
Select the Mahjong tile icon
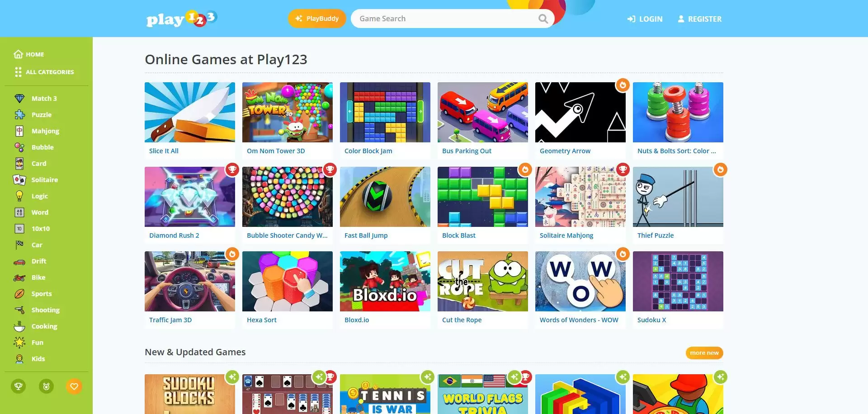19,131
